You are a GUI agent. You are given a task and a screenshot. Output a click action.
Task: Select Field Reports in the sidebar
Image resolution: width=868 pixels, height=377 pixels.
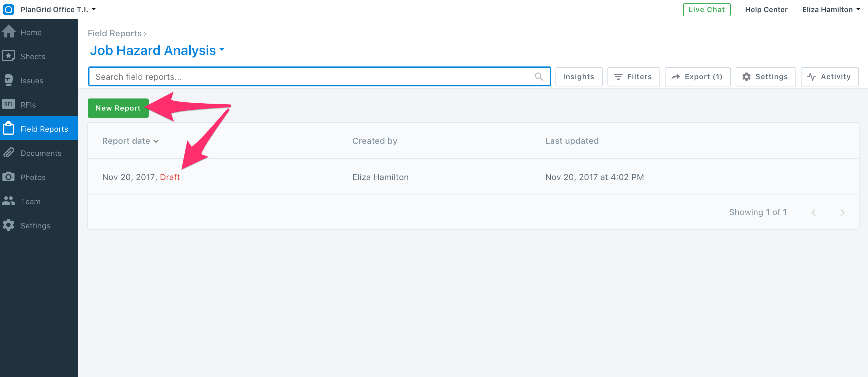[x=39, y=128]
